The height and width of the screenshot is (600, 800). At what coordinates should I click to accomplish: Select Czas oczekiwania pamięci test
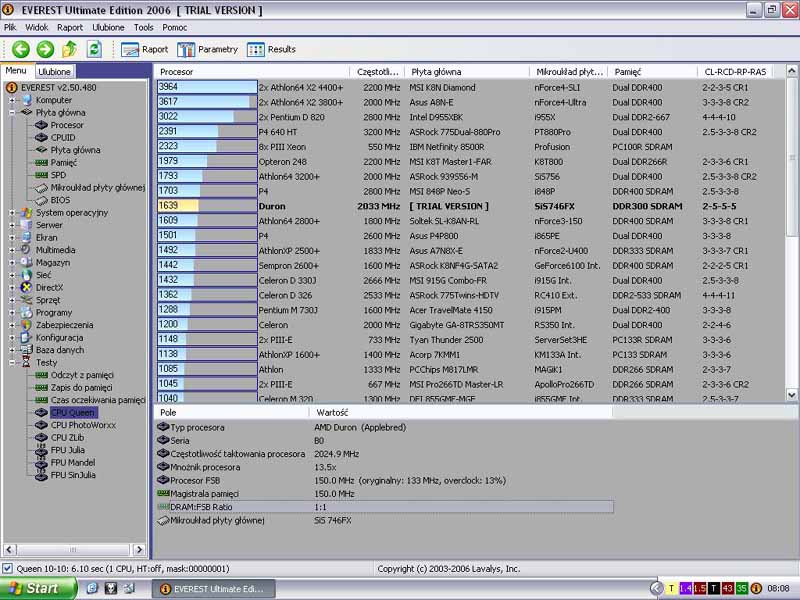[97, 400]
